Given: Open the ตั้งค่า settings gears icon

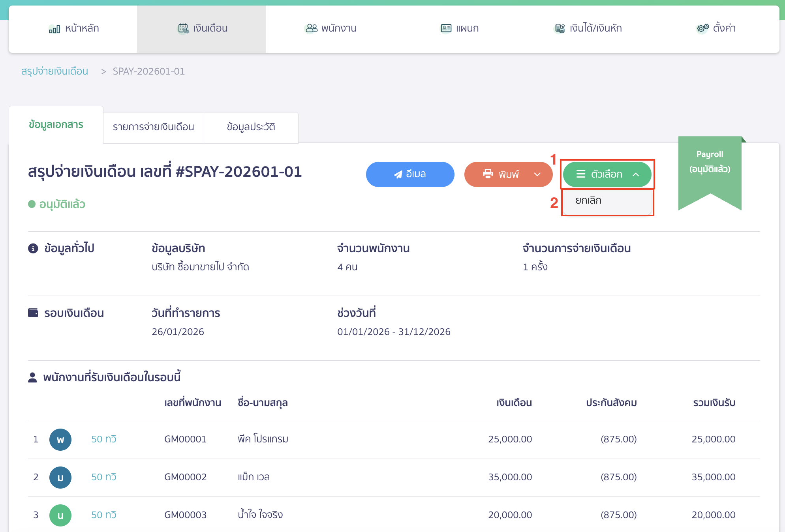Looking at the screenshot, I should click(x=702, y=28).
